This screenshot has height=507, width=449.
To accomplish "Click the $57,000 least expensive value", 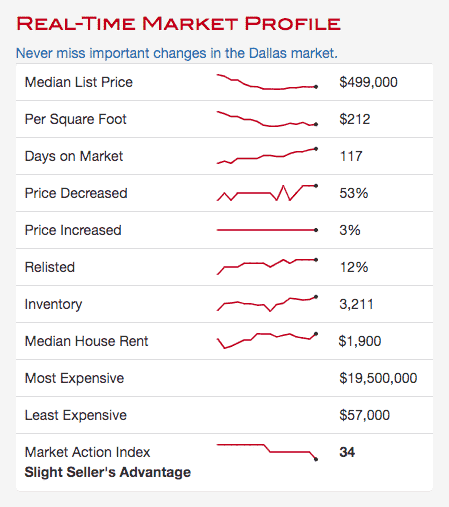I will (364, 415).
